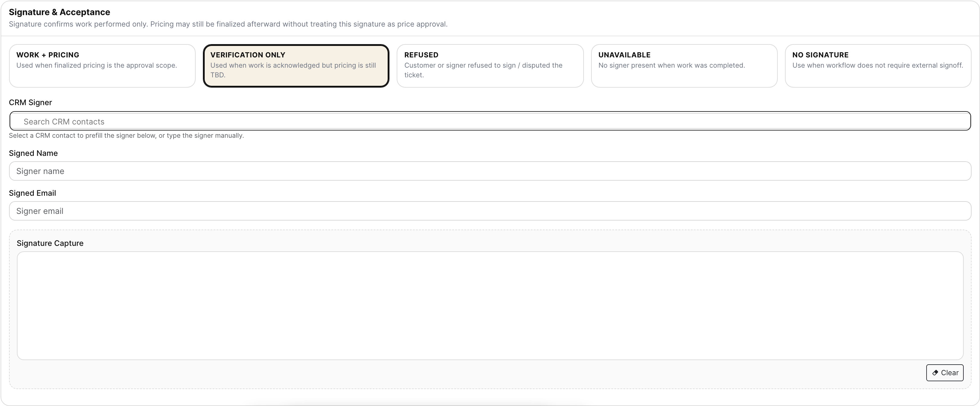Focus the Search CRM contacts field
Screen dimensions: 980x406
click(490, 121)
